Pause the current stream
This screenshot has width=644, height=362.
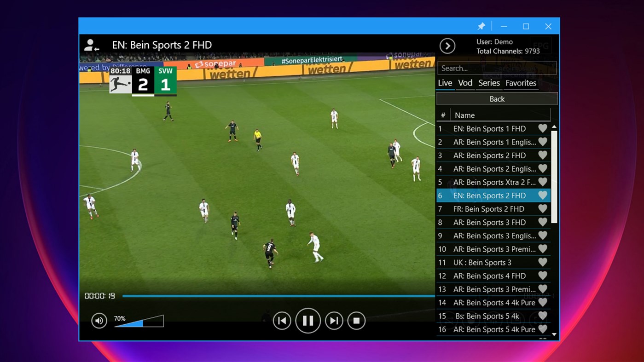click(308, 321)
